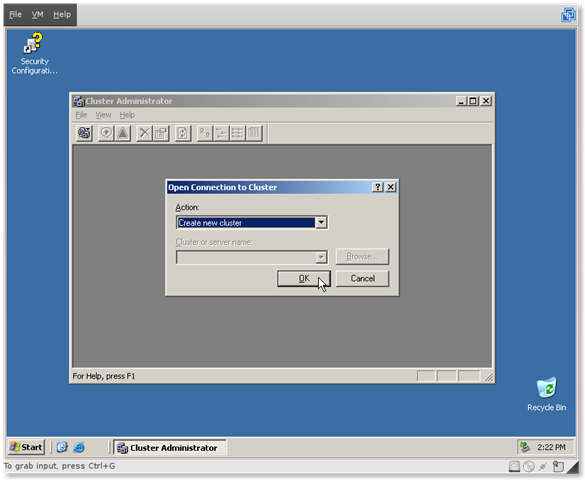Screen dimensions: 585x480
Task: Click the Properties toolbar icon
Action: coord(161,133)
